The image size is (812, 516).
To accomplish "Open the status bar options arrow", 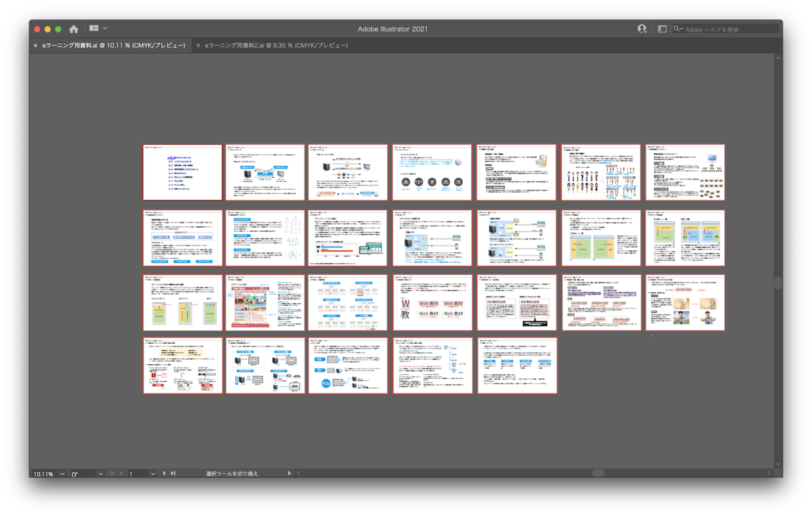I will click(x=289, y=473).
